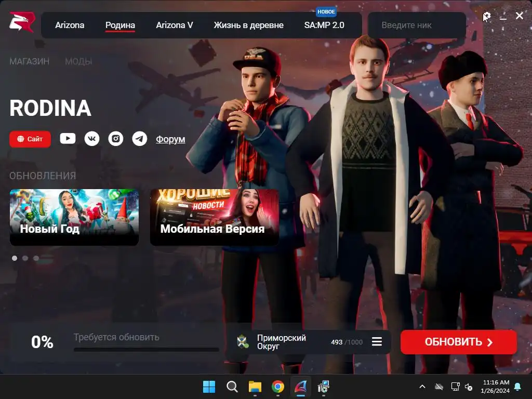
Task: Select the second carousel dot
Action: (x=25, y=258)
